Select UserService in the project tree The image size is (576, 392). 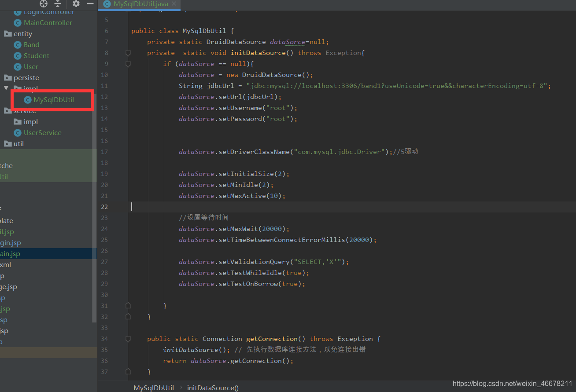pyautogui.click(x=43, y=132)
